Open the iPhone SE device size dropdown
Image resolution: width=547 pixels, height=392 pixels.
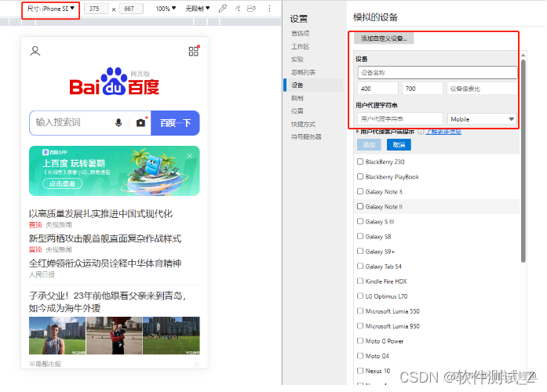(x=50, y=9)
